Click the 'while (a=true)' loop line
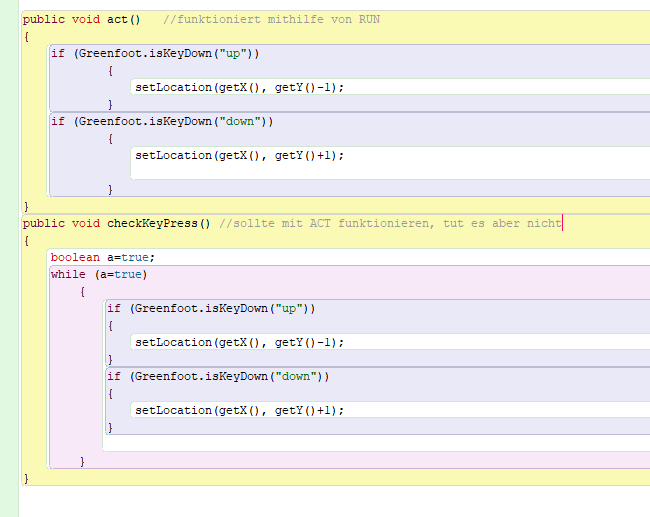This screenshot has width=650, height=517. pyautogui.click(x=99, y=274)
